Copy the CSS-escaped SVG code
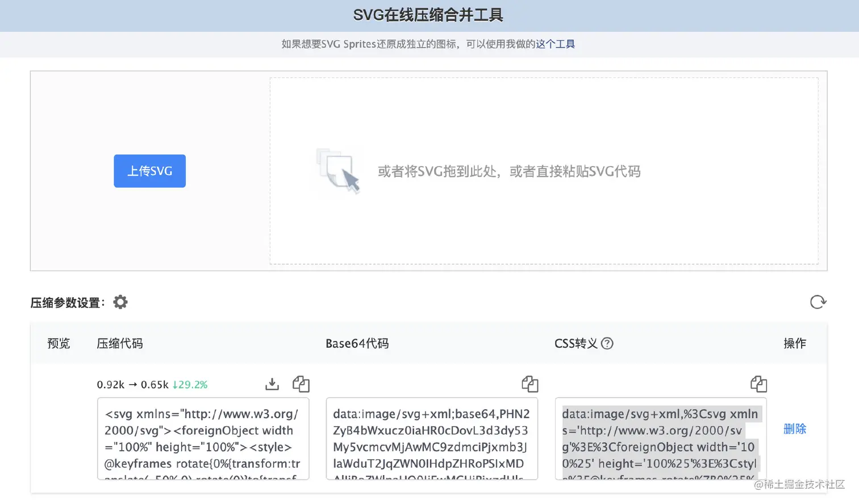859x504 pixels. click(x=758, y=384)
